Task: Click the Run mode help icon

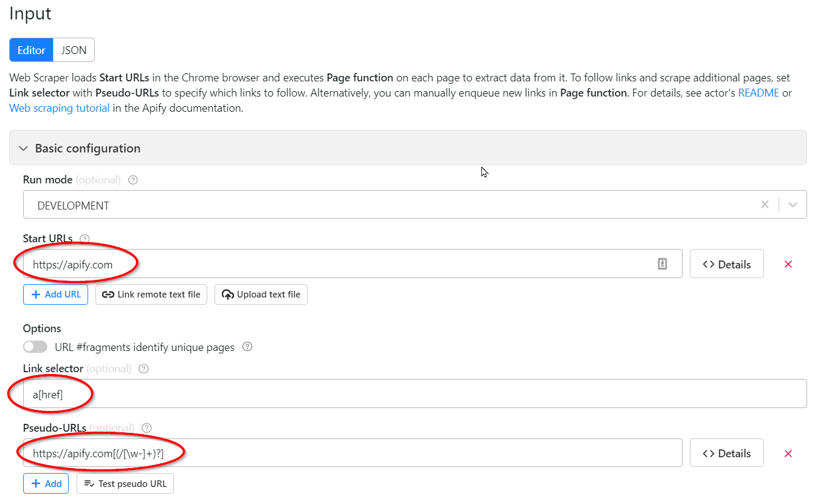Action: pos(134,180)
